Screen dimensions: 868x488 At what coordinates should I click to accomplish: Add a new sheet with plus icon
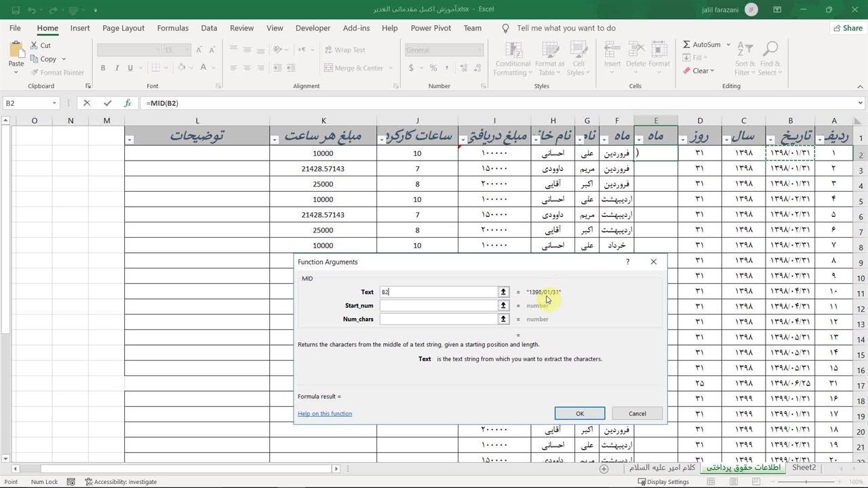point(604,468)
